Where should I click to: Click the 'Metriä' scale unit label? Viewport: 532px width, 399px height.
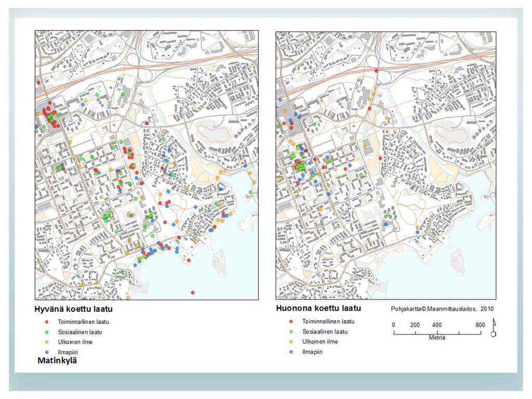[x=437, y=338]
